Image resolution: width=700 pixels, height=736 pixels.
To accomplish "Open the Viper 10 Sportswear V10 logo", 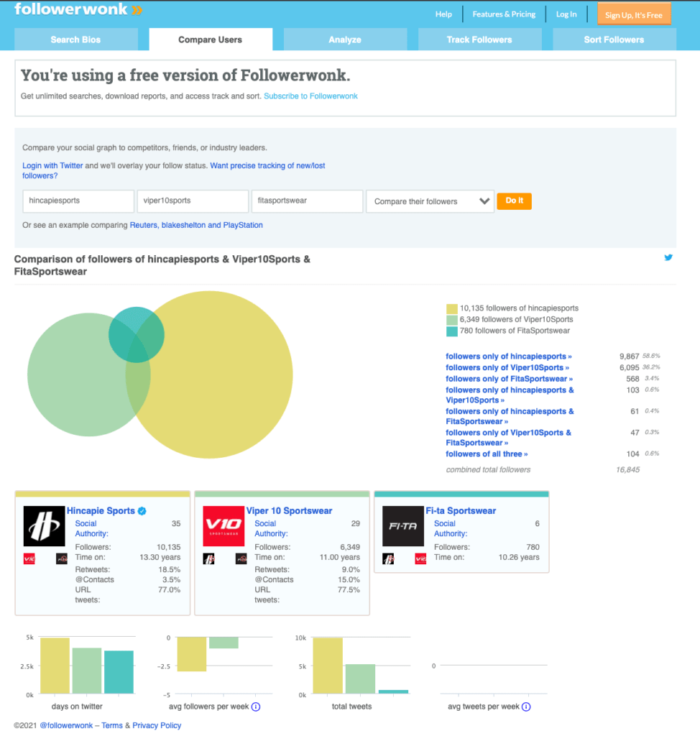I will pos(224,525).
